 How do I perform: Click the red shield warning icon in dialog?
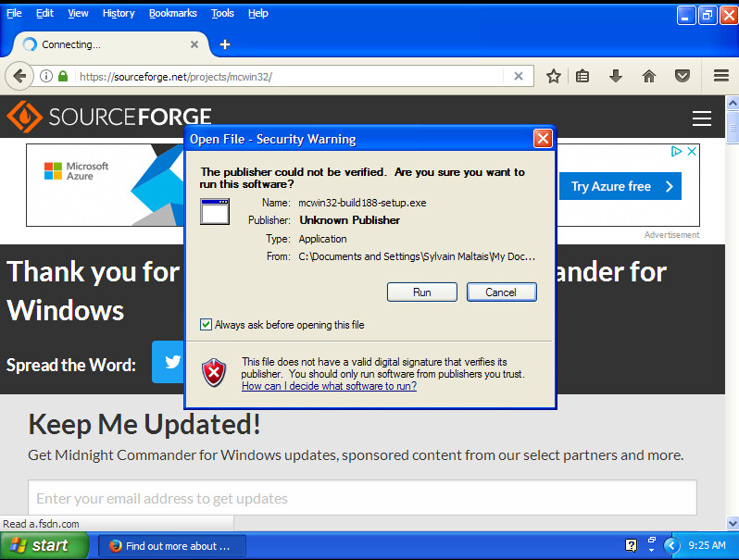(214, 372)
